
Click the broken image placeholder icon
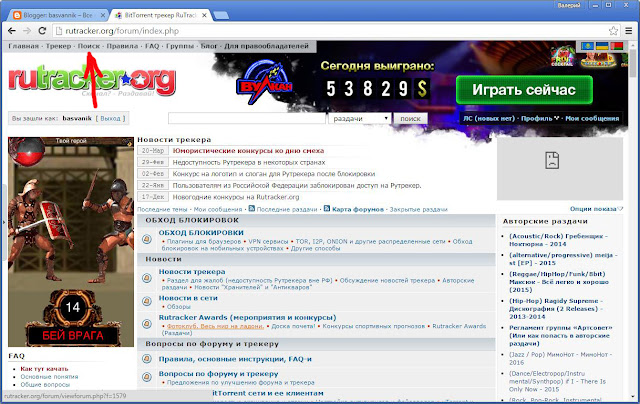click(552, 160)
